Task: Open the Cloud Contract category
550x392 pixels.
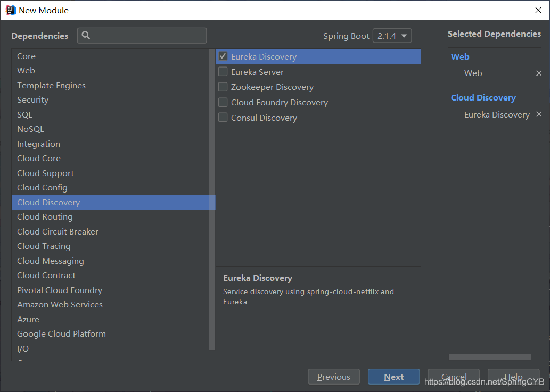Action: (x=110, y=276)
